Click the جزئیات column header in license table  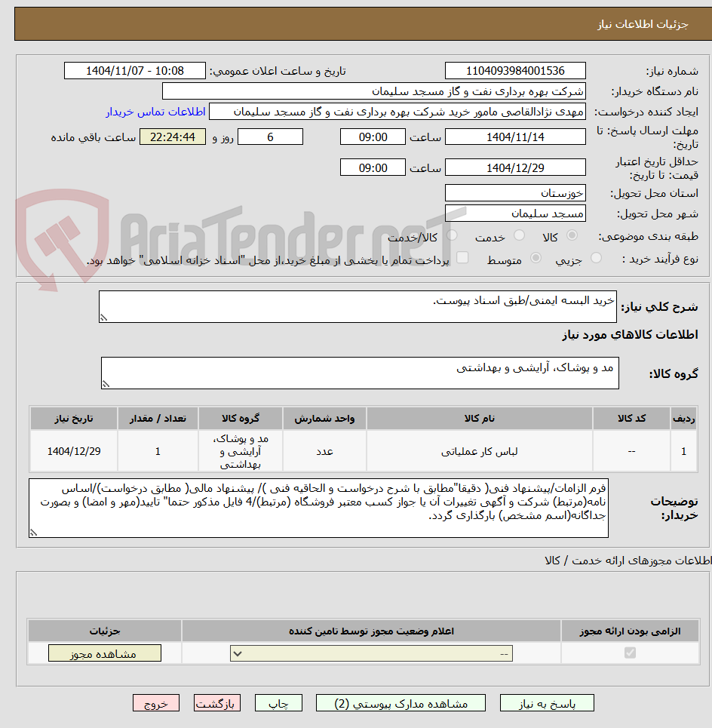click(104, 631)
